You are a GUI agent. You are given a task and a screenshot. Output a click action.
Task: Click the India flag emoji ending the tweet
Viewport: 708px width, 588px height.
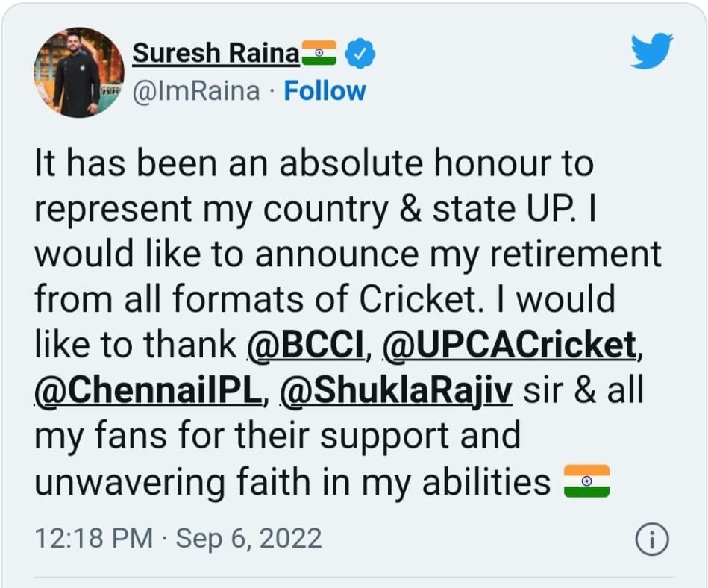[586, 481]
